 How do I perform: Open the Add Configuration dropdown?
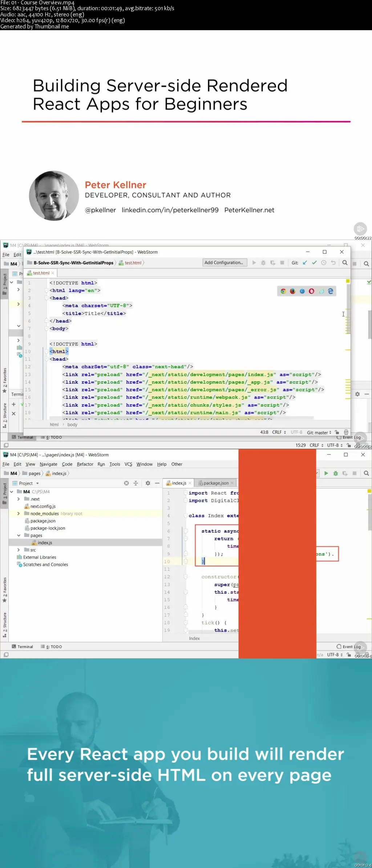[225, 263]
